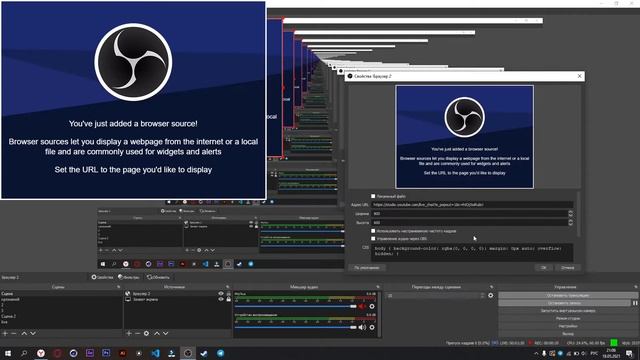The height and width of the screenshot is (360, 640).
Task: Pop out the Controls dock panel
Action: tap(636, 287)
